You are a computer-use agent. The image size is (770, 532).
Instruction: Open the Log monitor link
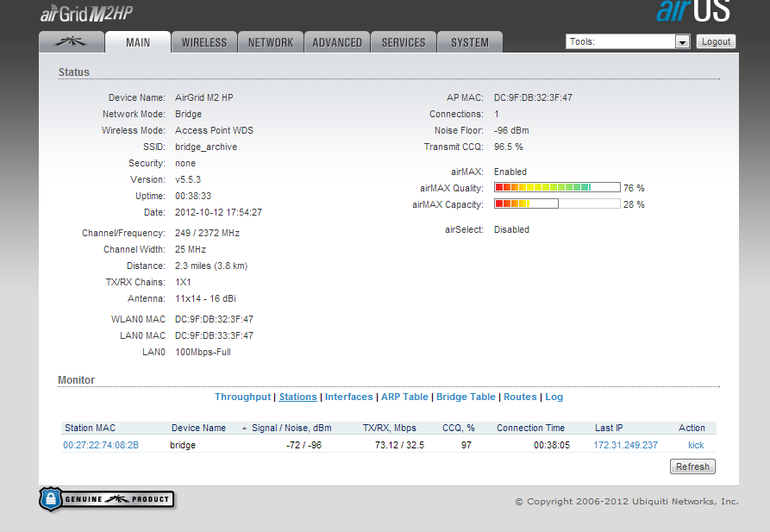tap(554, 397)
